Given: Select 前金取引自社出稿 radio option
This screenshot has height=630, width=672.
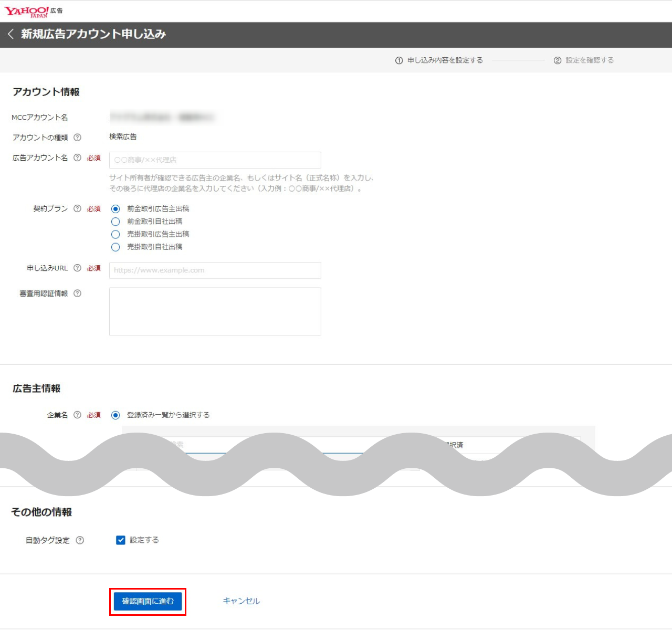Looking at the screenshot, I should [x=115, y=222].
